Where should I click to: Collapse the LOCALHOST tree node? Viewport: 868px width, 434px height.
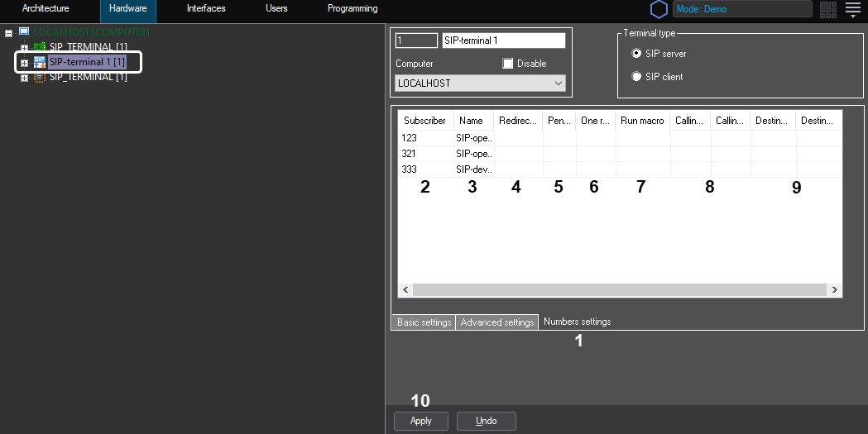8,33
